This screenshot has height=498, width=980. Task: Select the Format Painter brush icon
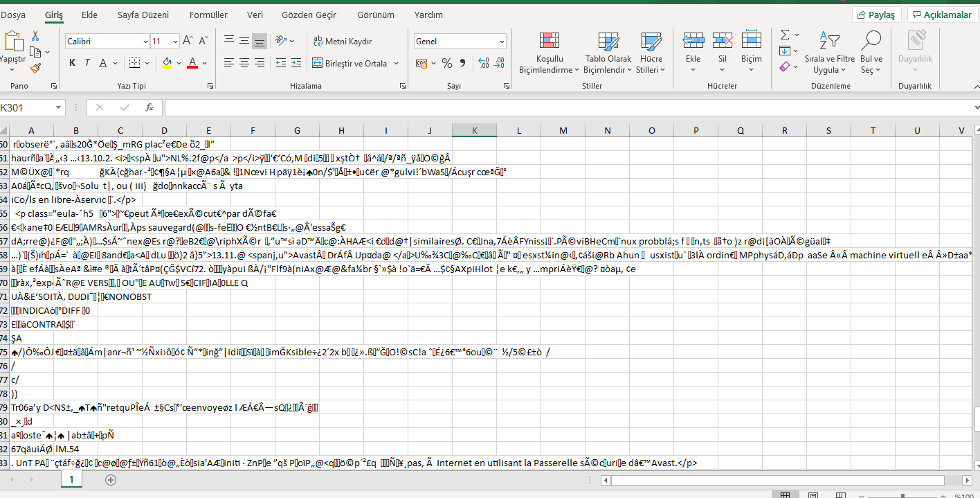click(x=35, y=68)
